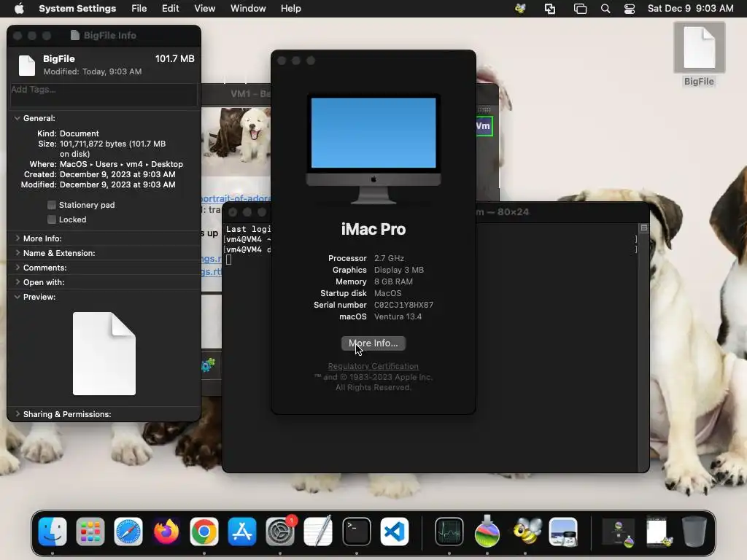
Task: Open System Settings dock icon with badge
Action: click(280, 532)
